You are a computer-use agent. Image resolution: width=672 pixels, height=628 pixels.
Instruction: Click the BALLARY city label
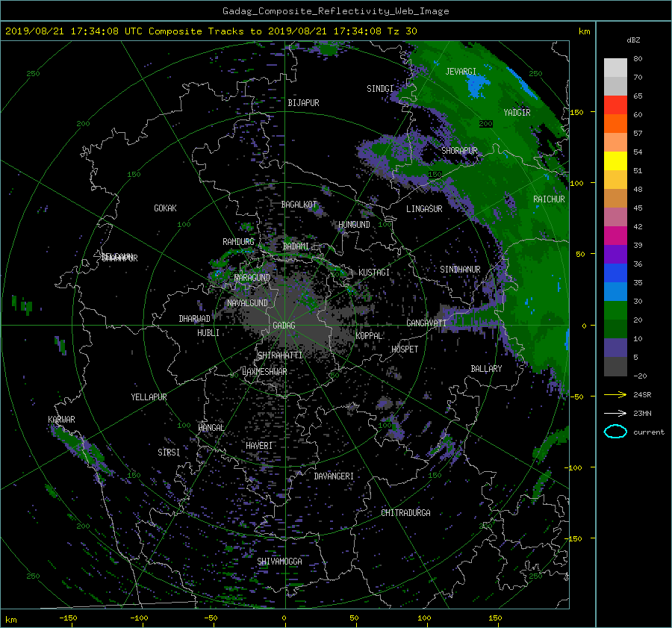[486, 369]
